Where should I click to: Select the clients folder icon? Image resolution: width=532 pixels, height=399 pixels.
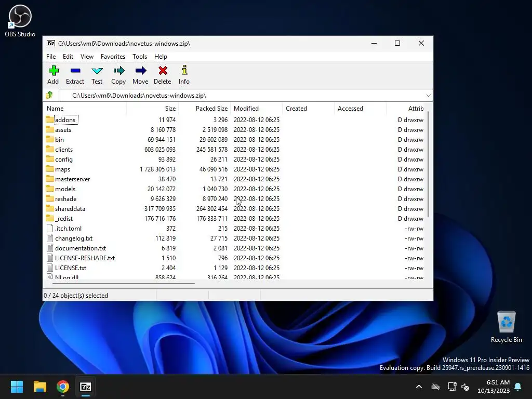pyautogui.click(x=49, y=149)
